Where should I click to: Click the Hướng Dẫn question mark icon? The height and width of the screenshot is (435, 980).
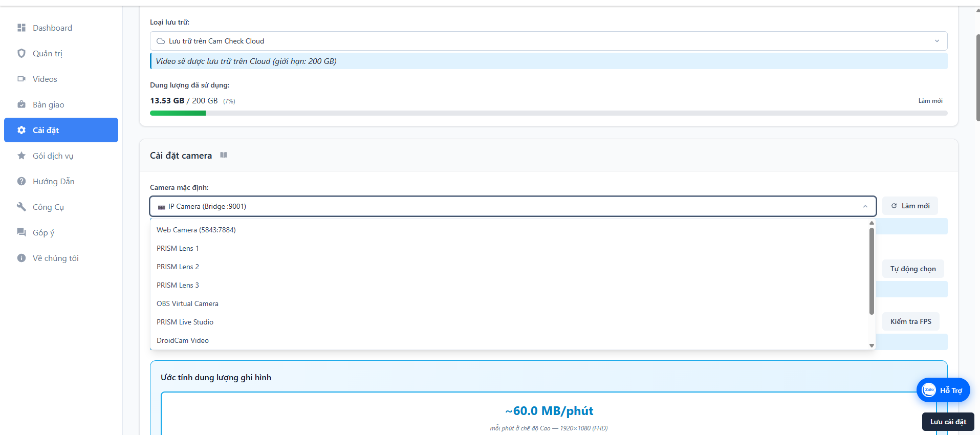(x=21, y=181)
